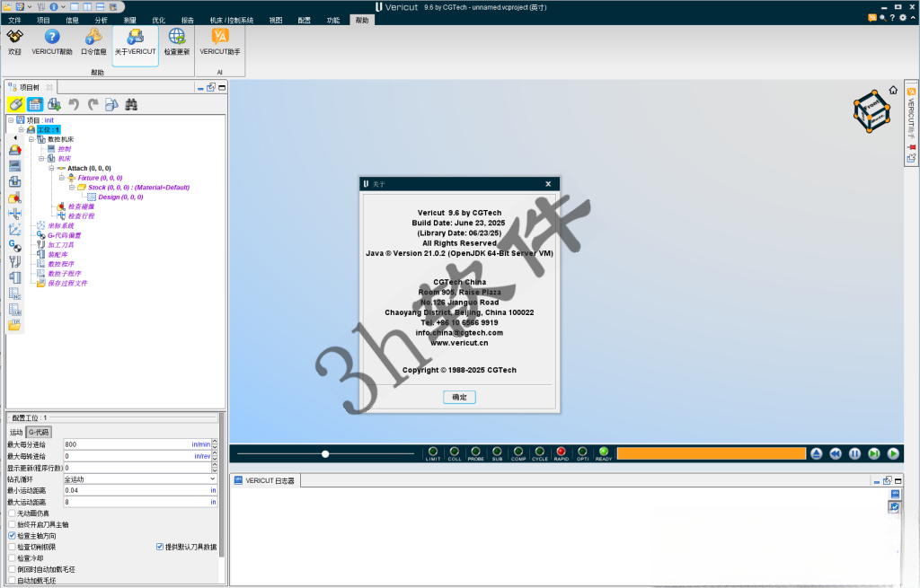Toggle the configure panel table icon in project tree toolbar
The height and width of the screenshot is (588, 920).
pos(35,104)
